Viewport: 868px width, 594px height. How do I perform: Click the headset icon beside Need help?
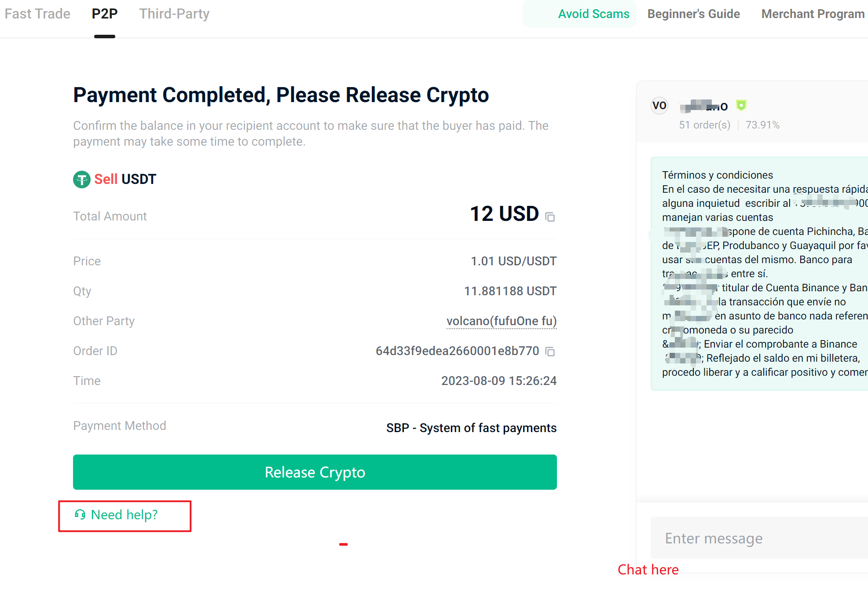(80, 514)
